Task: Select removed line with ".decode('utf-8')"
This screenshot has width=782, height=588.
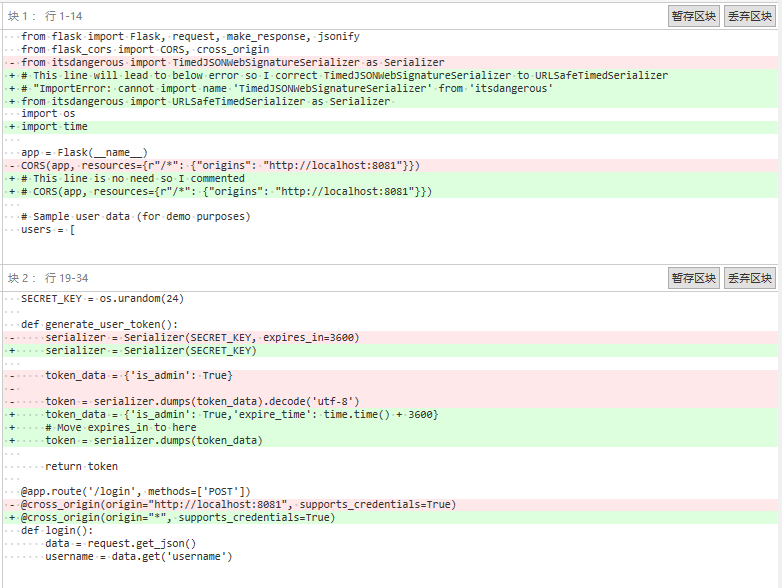Action: tap(391, 401)
